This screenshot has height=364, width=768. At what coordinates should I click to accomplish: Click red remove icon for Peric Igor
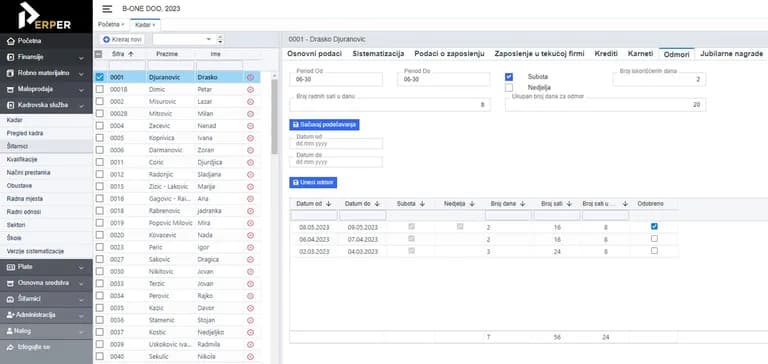click(250, 247)
